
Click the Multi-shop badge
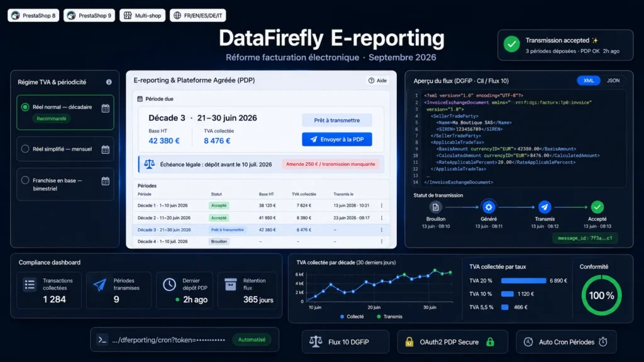143,16
